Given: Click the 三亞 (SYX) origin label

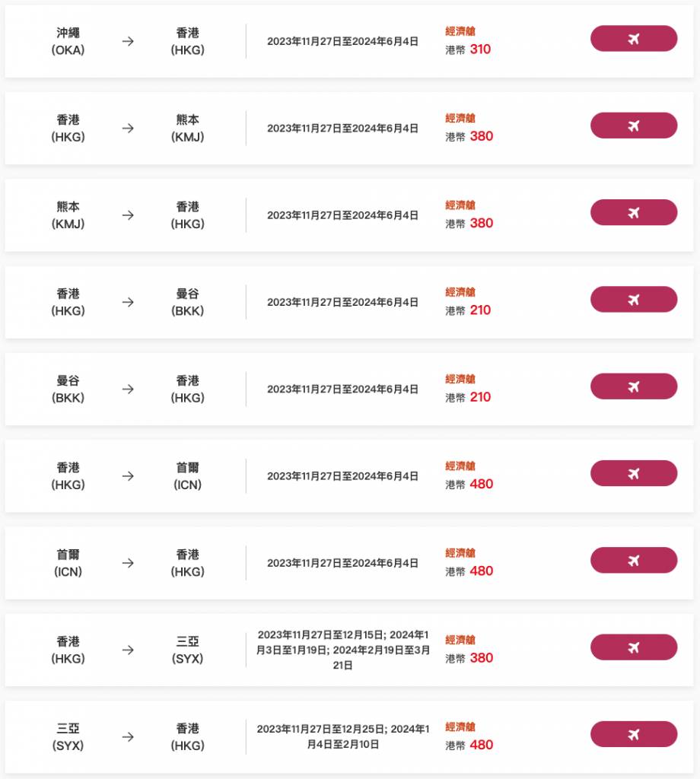Looking at the screenshot, I should point(68,736).
